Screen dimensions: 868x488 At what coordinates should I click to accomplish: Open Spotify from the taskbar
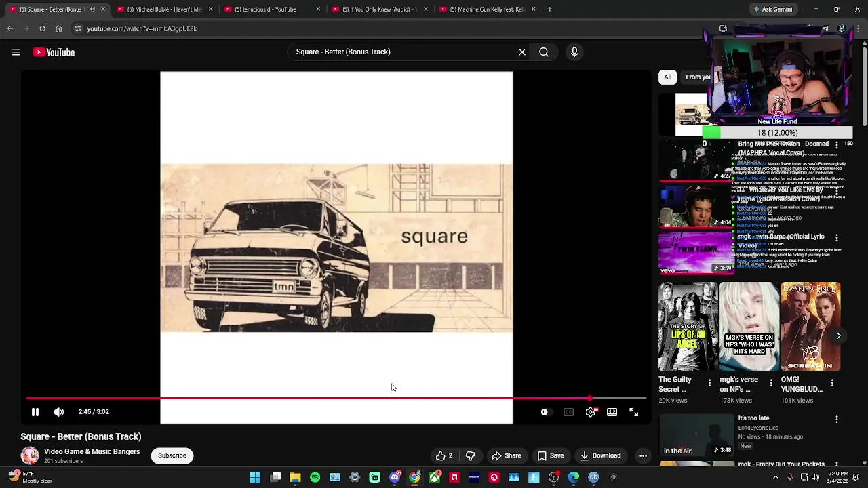tap(315, 477)
